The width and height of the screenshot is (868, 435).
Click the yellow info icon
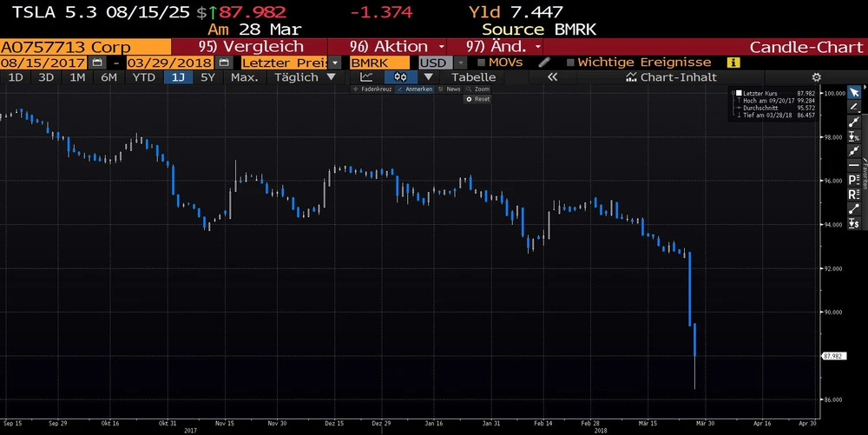coord(733,63)
